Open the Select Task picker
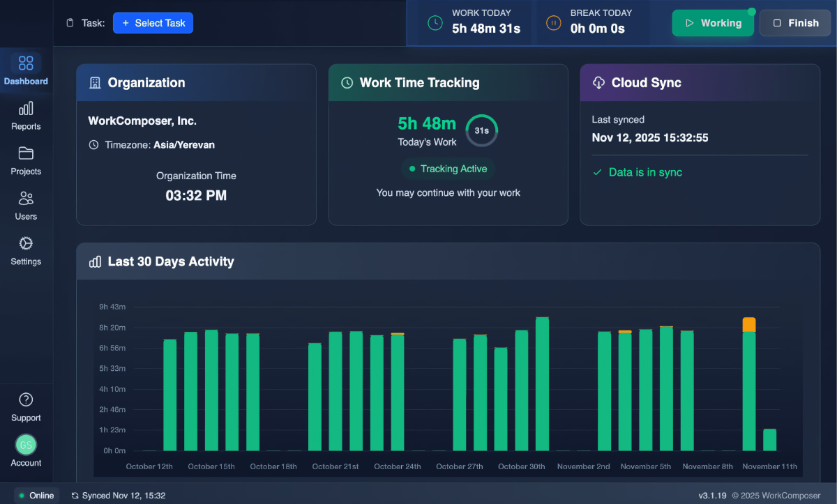The image size is (837, 504). coord(153,22)
